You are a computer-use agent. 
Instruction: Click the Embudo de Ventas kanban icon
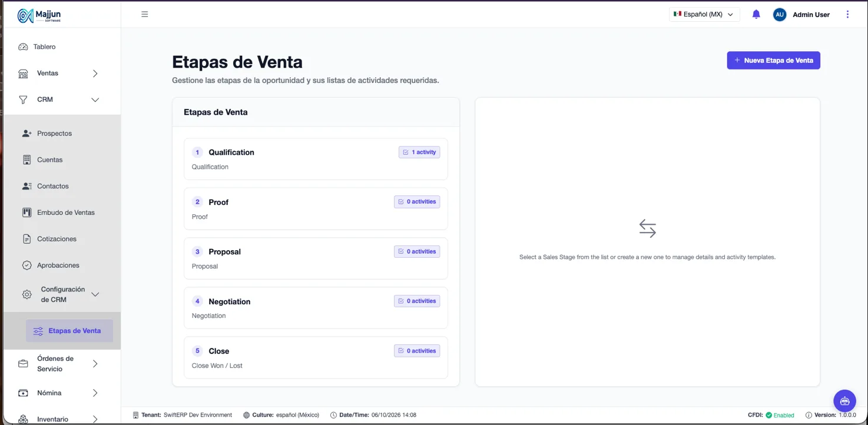pyautogui.click(x=26, y=213)
